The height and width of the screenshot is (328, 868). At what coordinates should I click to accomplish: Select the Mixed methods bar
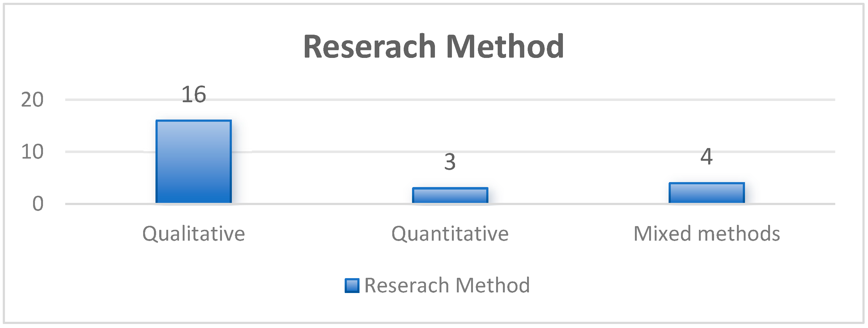pos(706,193)
